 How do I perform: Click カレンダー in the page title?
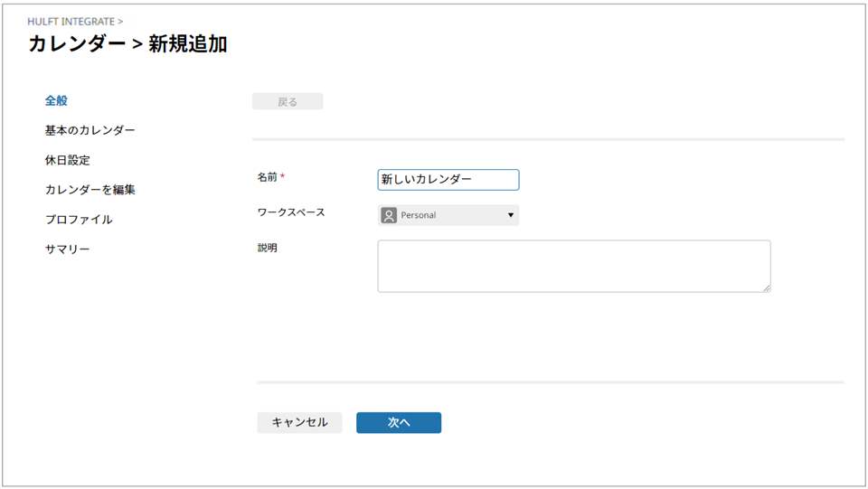coord(77,44)
